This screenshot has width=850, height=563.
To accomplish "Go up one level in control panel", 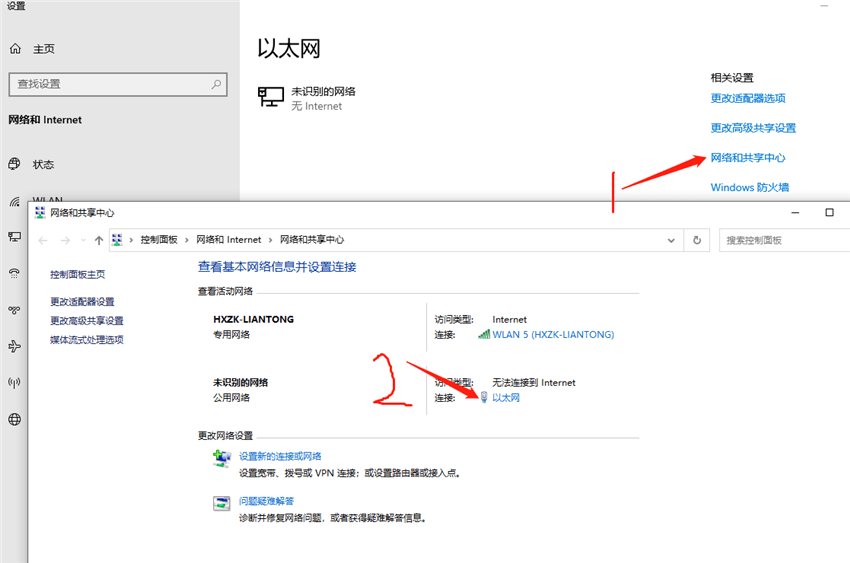I will [99, 240].
